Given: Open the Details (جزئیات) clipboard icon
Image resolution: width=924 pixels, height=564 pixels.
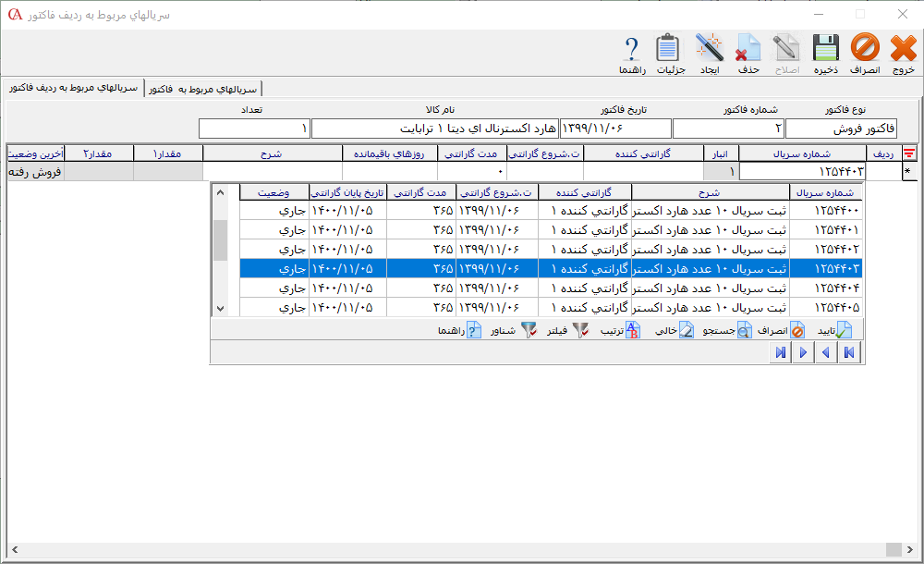Looking at the screenshot, I should (x=669, y=53).
